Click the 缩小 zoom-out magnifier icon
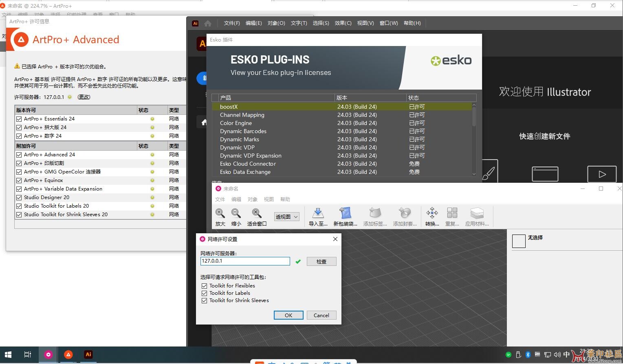 (x=236, y=213)
